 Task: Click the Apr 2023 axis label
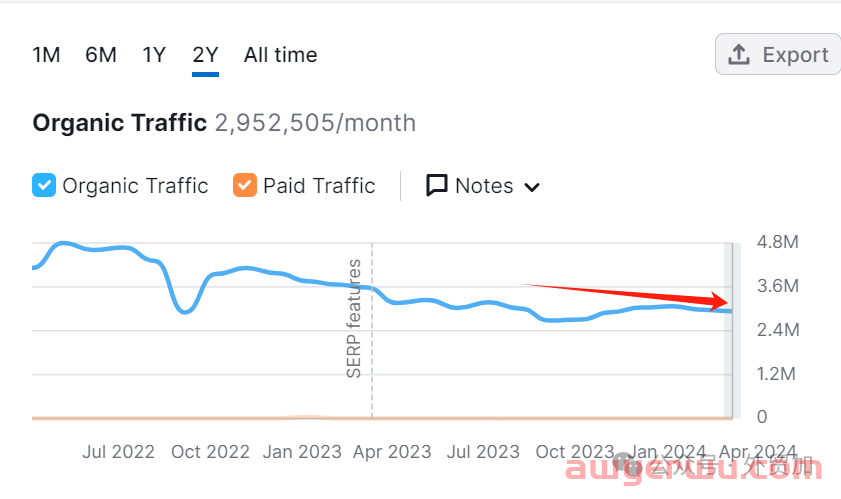tap(392, 452)
